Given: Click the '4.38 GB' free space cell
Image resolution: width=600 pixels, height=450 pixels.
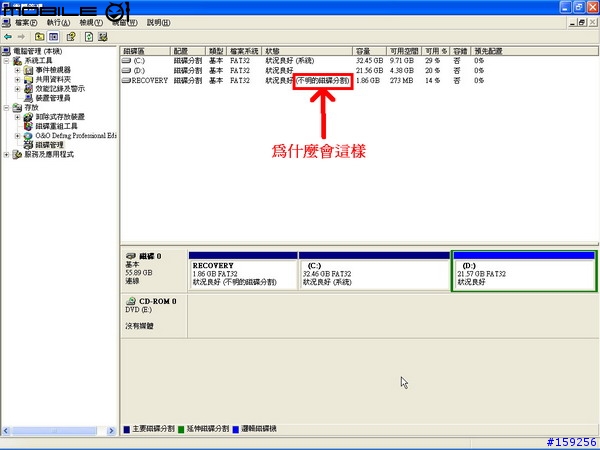Looking at the screenshot, I should click(402, 70).
